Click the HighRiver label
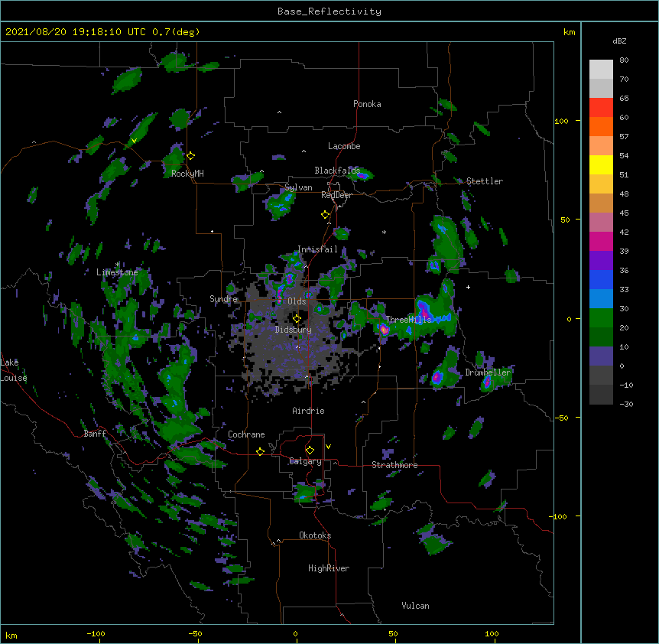659x644 pixels. click(x=329, y=568)
